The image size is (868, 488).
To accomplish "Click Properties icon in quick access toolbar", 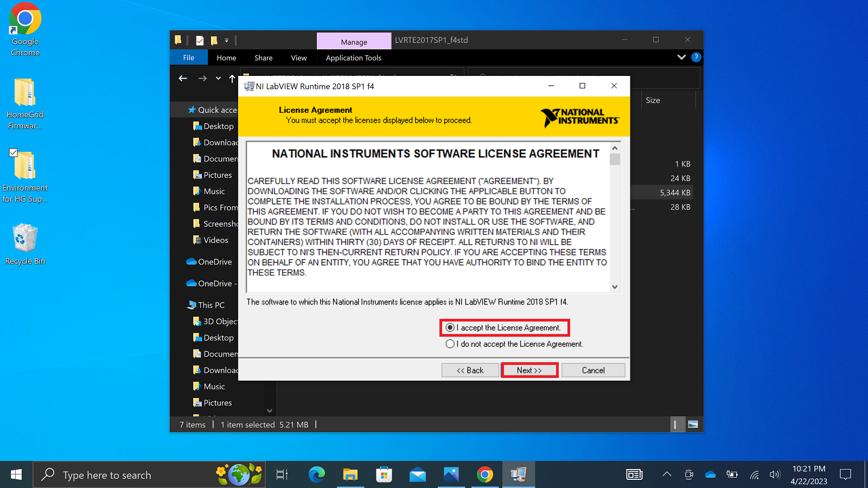I will point(200,40).
